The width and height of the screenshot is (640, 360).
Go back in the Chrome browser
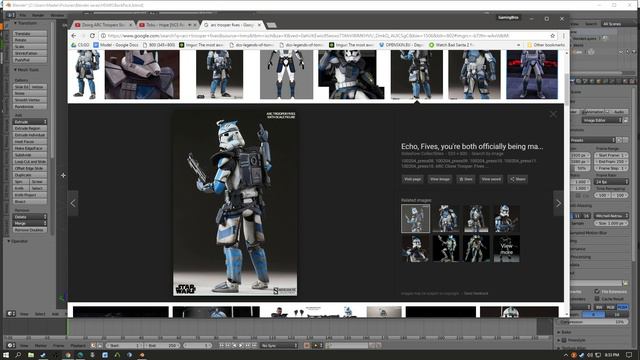click(x=74, y=36)
